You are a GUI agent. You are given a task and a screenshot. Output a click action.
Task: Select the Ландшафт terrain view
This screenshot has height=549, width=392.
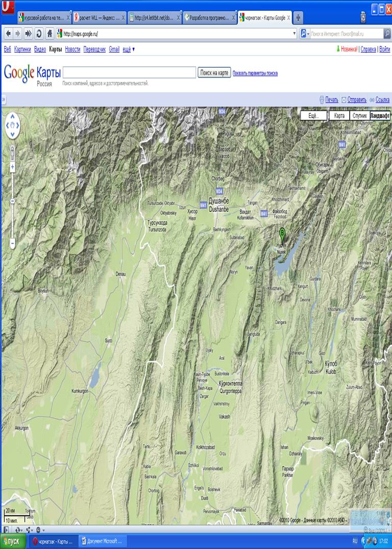click(380, 115)
